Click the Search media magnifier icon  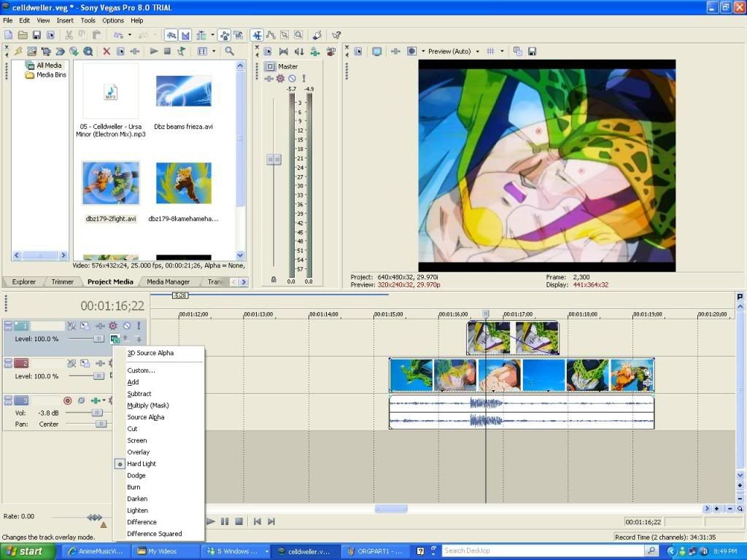click(229, 51)
